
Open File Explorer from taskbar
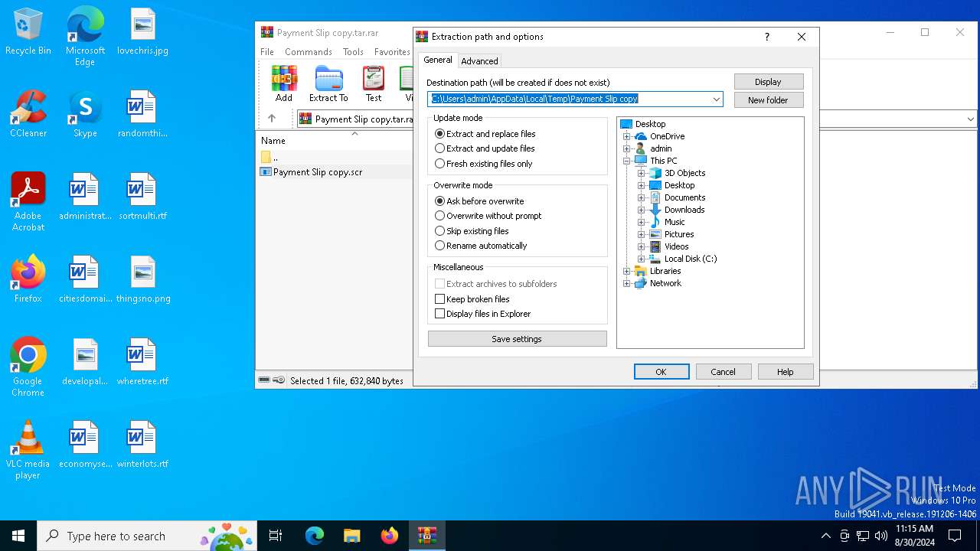pyautogui.click(x=351, y=536)
